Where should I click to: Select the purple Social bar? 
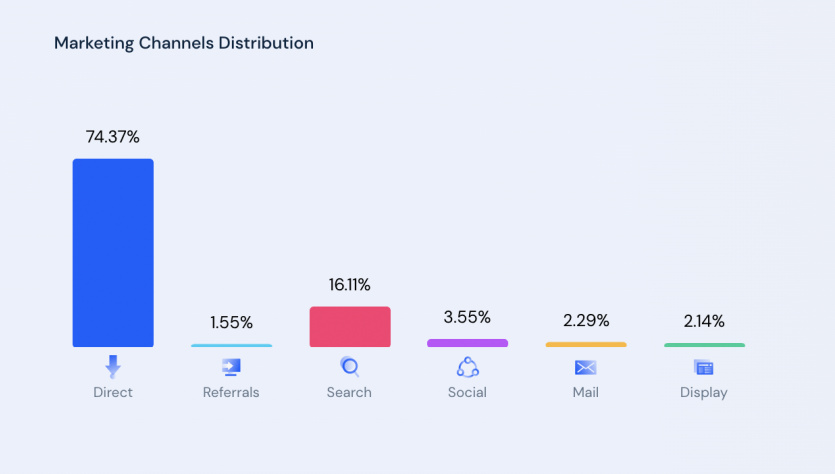point(468,343)
